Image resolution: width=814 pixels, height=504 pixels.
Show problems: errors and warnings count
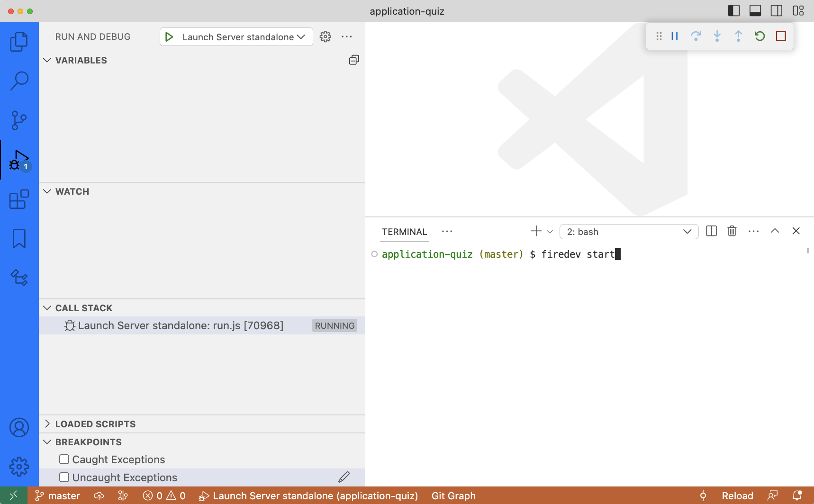[x=164, y=495]
